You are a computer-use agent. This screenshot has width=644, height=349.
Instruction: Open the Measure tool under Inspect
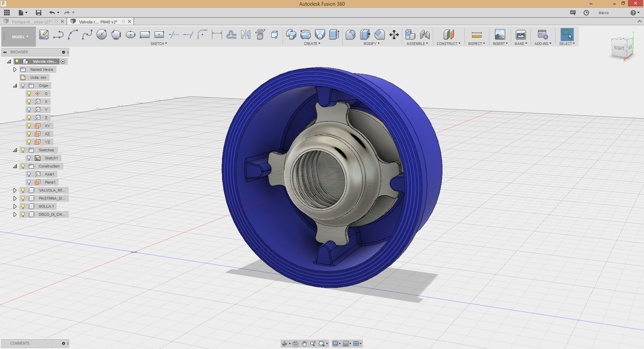(x=477, y=35)
